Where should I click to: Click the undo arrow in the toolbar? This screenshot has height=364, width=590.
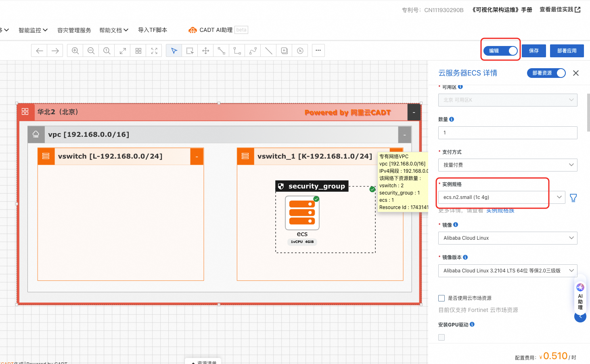tap(39, 50)
